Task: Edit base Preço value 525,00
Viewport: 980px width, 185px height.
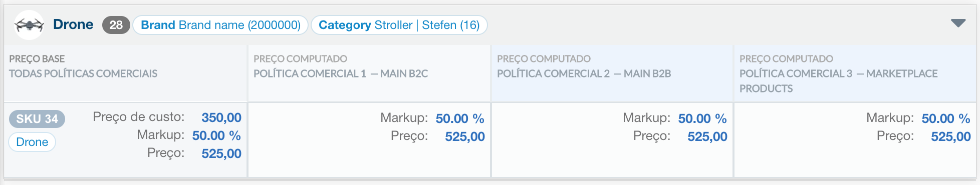Action: 221,153
